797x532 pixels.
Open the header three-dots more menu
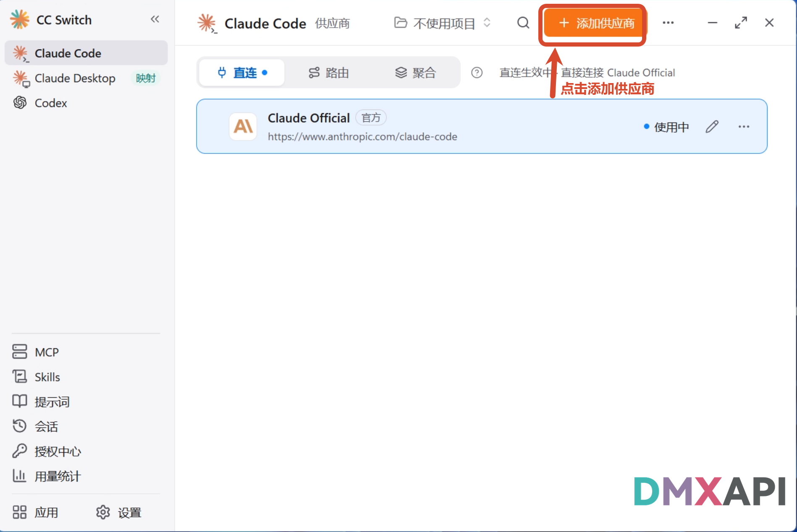(668, 23)
